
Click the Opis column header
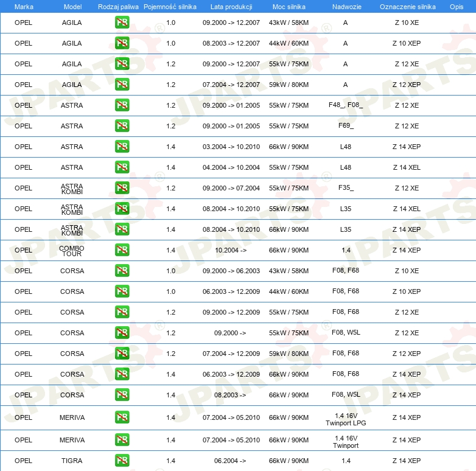tap(457, 7)
